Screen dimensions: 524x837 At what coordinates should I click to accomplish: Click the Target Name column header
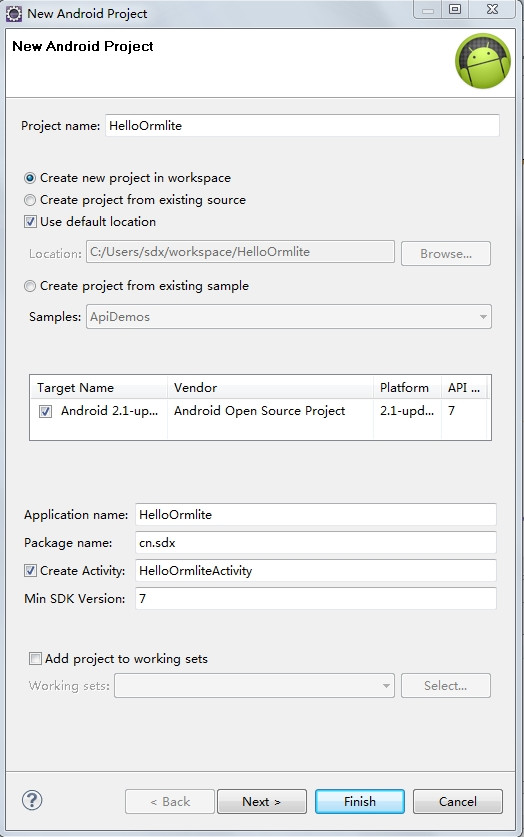[99, 388]
